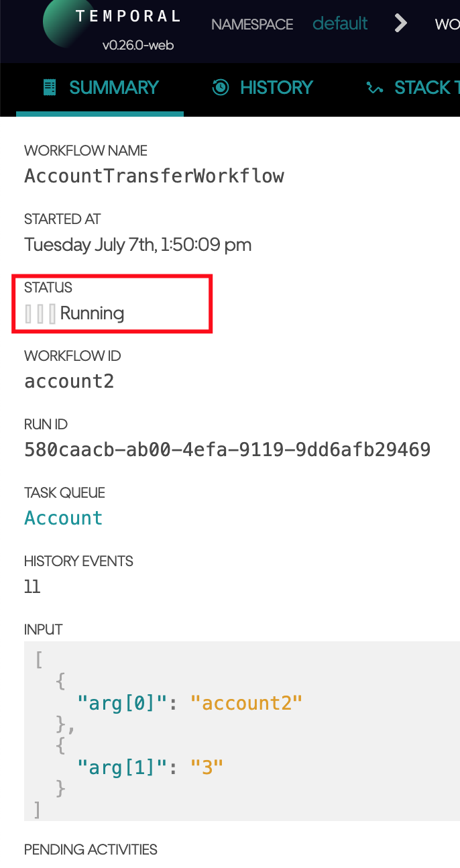Click the workflow ID account2
This screenshot has width=460, height=868.
click(x=69, y=381)
